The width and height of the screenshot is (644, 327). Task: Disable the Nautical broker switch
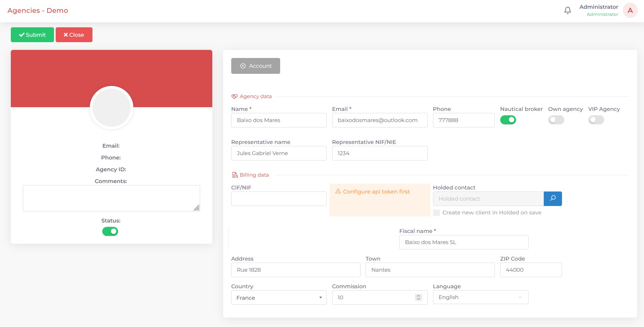click(508, 120)
